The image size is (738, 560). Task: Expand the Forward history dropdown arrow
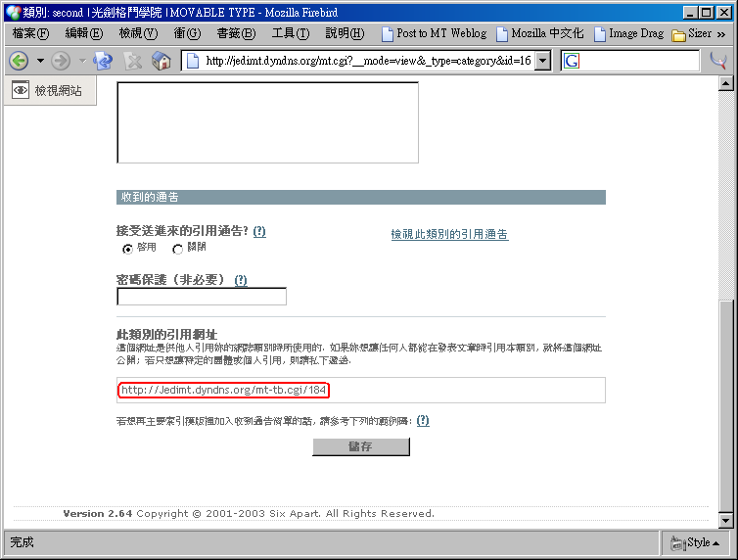click(x=82, y=61)
